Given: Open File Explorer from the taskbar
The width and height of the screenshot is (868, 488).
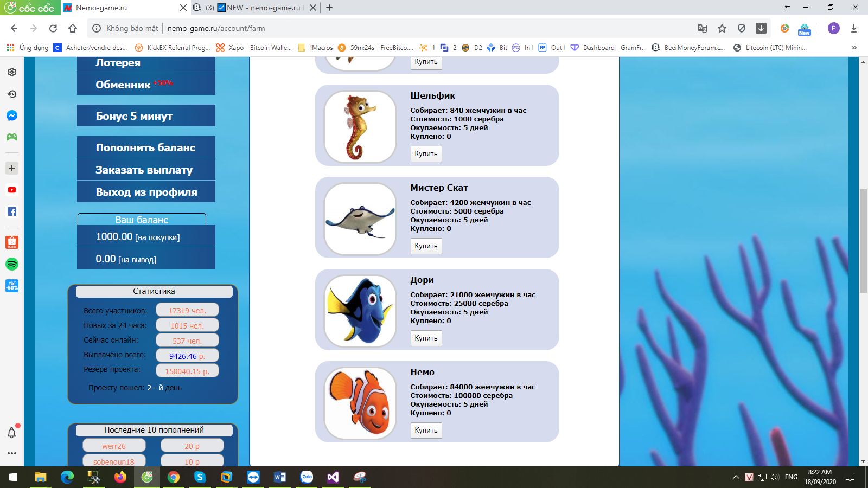Looking at the screenshot, I should 40,477.
